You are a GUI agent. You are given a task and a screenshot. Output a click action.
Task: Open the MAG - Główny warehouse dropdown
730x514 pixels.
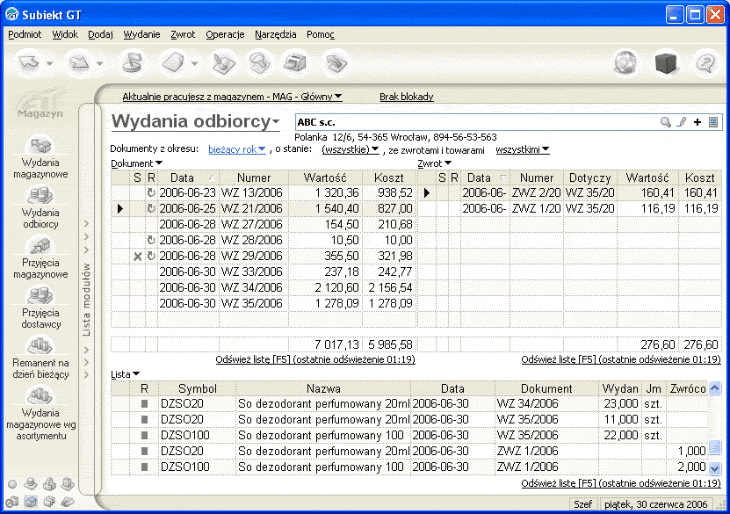click(x=338, y=96)
